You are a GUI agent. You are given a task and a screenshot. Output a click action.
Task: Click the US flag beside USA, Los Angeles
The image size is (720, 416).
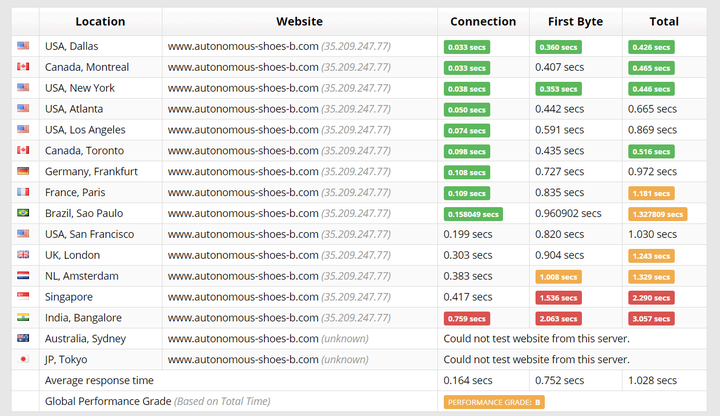tap(23, 129)
